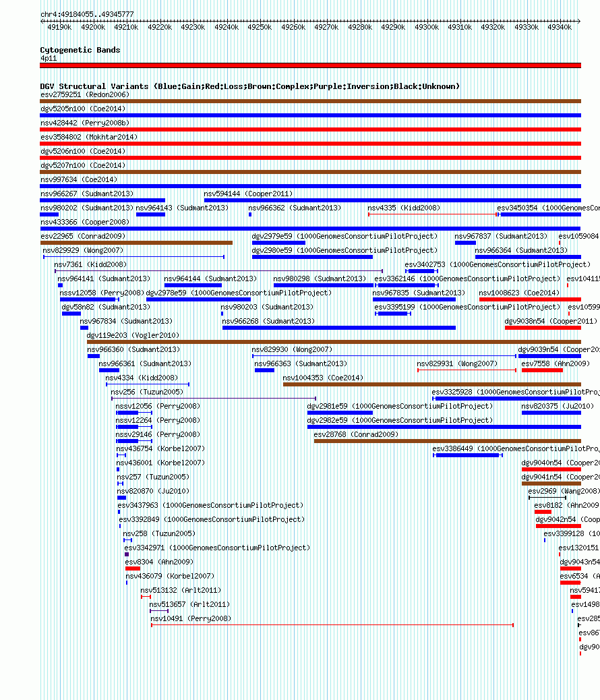Screen dimensions: 600x700
Task: Click nsv10491 (Perry2008) label
Action: click(191, 619)
